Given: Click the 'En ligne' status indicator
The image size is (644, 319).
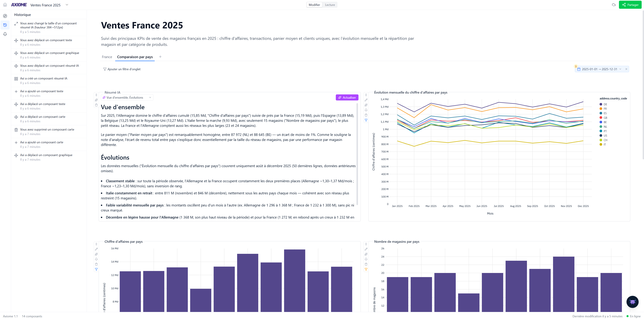Looking at the screenshot, I should point(633,316).
